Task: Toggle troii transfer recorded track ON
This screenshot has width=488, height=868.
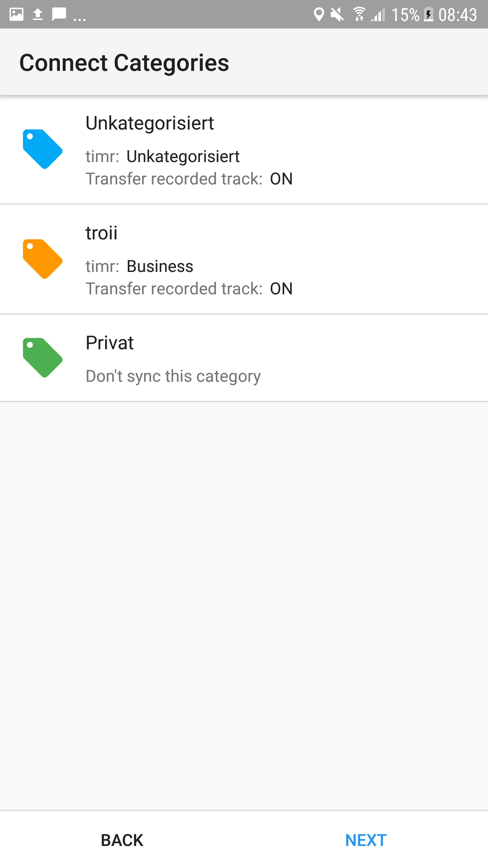Action: click(x=281, y=289)
